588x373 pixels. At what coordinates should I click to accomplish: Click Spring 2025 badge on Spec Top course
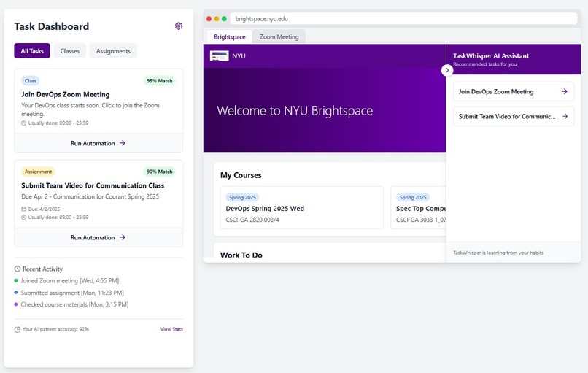tap(412, 197)
